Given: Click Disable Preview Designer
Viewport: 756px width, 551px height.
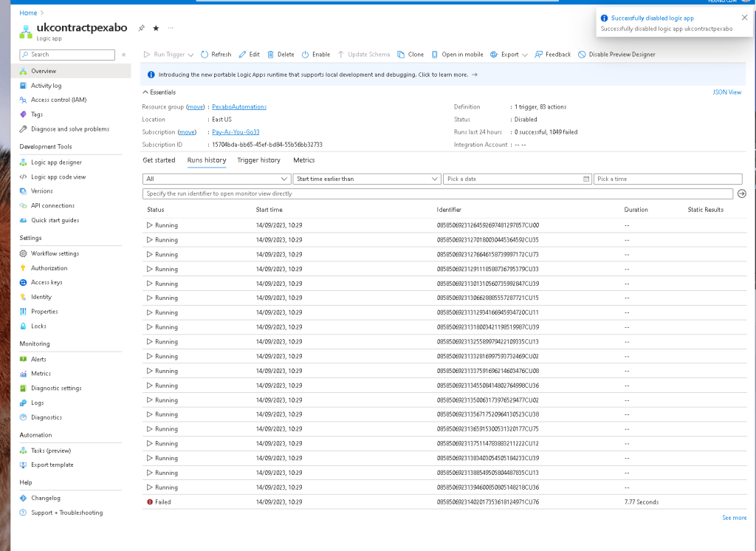Looking at the screenshot, I should [x=616, y=55].
